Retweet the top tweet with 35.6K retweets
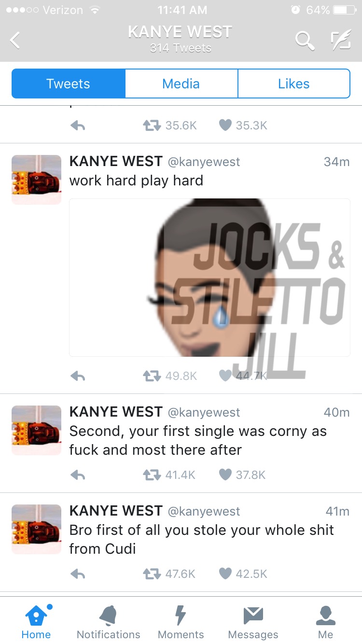 [x=151, y=126]
